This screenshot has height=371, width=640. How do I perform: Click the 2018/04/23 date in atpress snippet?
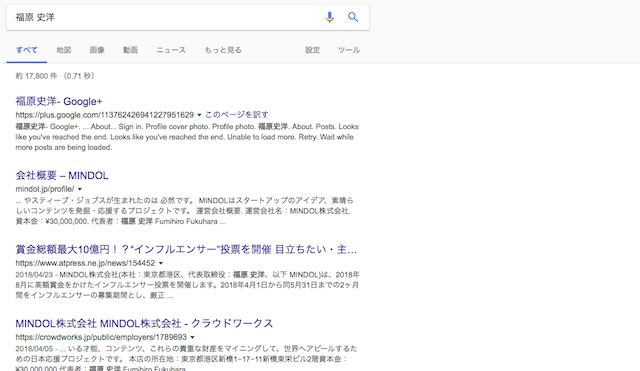click(x=33, y=275)
